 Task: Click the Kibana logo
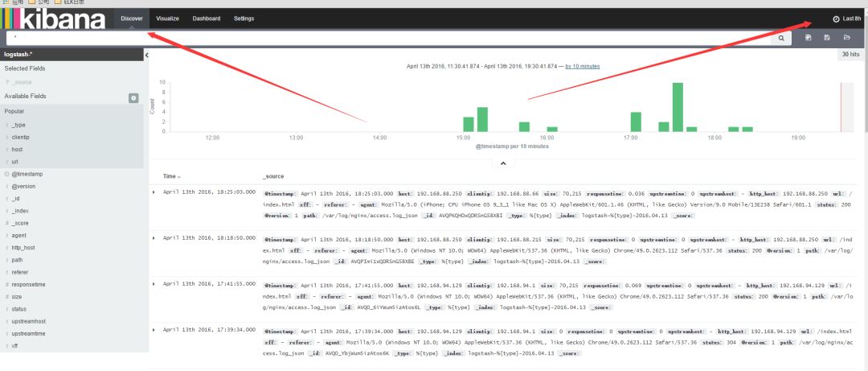(53, 19)
